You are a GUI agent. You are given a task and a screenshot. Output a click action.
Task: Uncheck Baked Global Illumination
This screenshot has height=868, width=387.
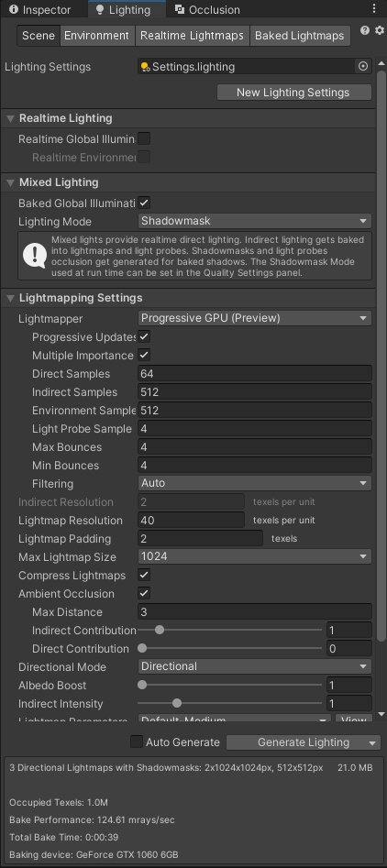[x=144, y=203]
